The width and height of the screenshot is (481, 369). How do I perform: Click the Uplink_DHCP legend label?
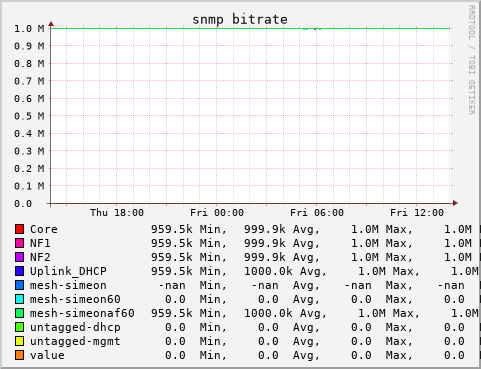[68, 271]
